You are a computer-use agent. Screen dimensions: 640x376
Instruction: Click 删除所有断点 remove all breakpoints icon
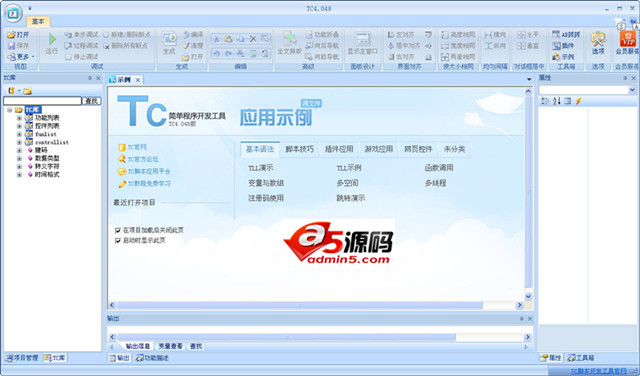[106, 46]
